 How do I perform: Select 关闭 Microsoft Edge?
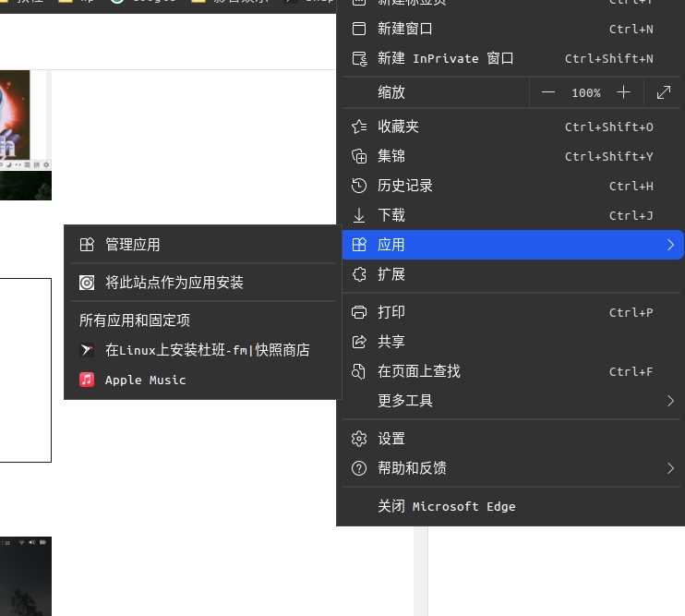click(511, 506)
